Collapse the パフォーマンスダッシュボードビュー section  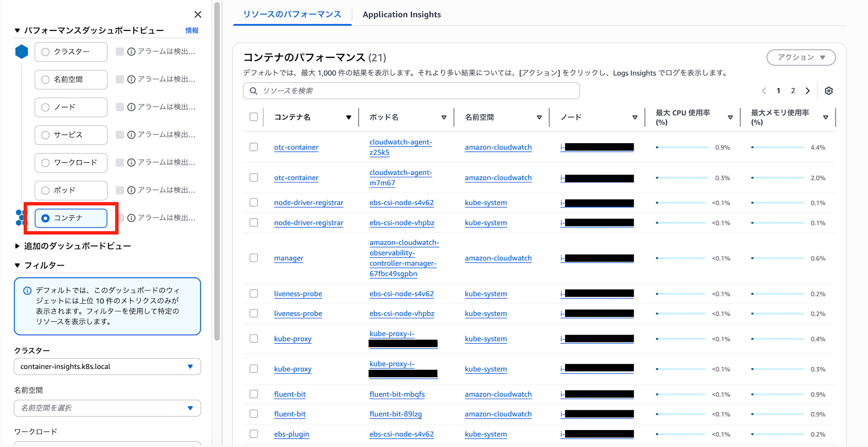pyautogui.click(x=17, y=30)
